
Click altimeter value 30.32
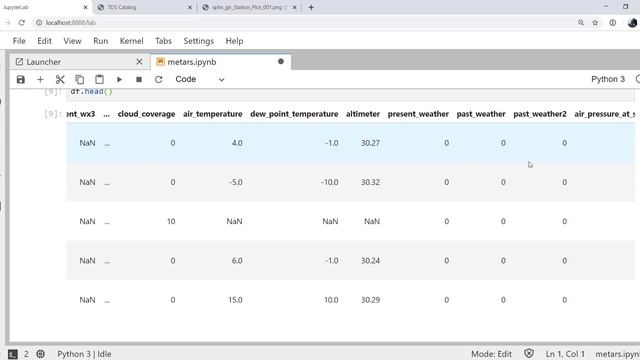(370, 182)
